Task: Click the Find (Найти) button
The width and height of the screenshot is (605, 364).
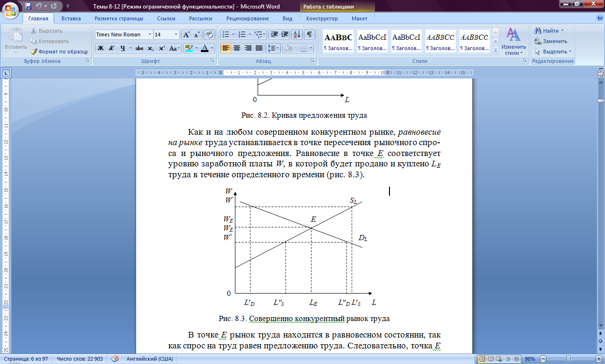Action: click(x=549, y=31)
